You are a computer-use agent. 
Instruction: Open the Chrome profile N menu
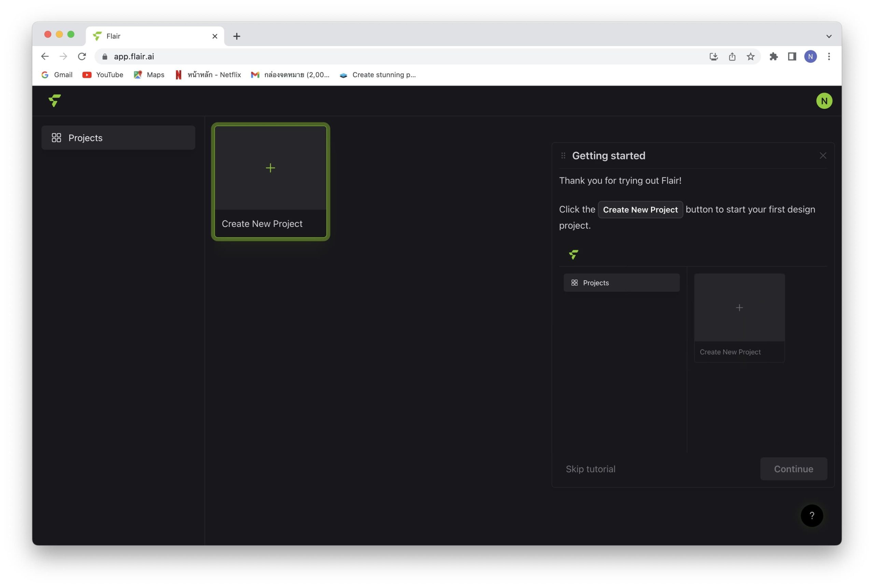[810, 57]
